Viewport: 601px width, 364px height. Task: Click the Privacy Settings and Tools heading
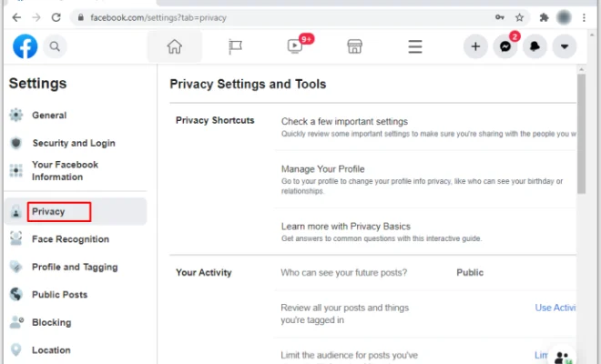point(248,84)
